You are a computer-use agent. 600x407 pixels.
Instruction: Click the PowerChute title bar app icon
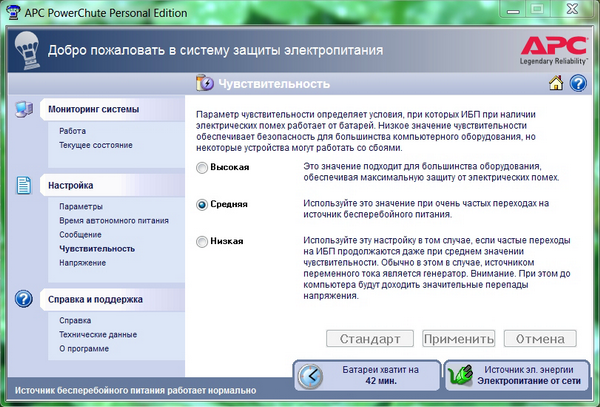click(14, 12)
